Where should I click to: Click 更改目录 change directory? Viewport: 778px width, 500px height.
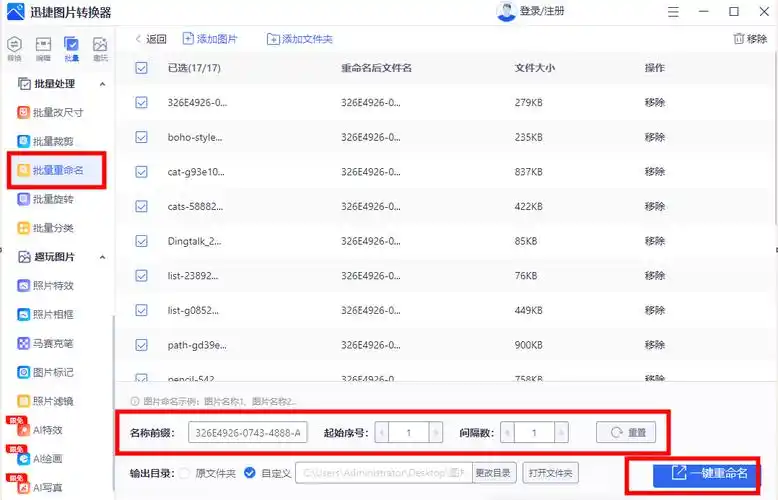(x=493, y=473)
